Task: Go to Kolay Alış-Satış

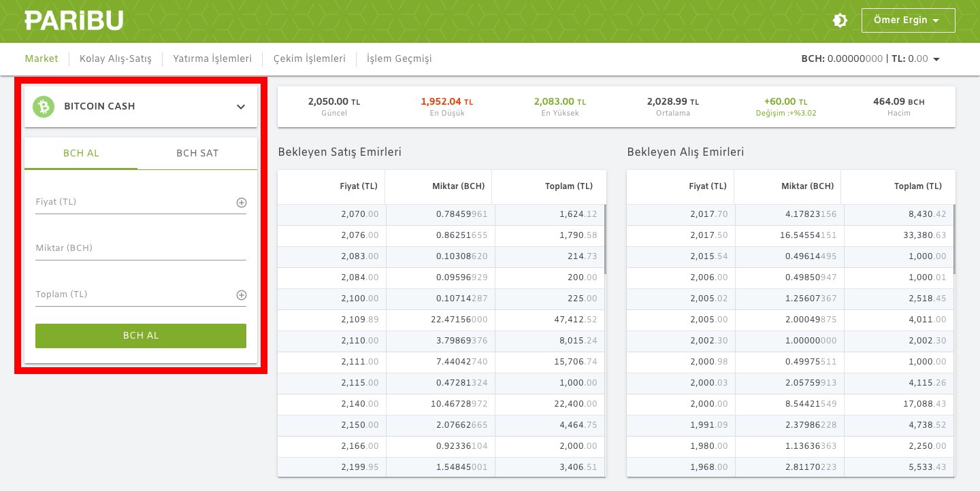Action: pyautogui.click(x=116, y=59)
